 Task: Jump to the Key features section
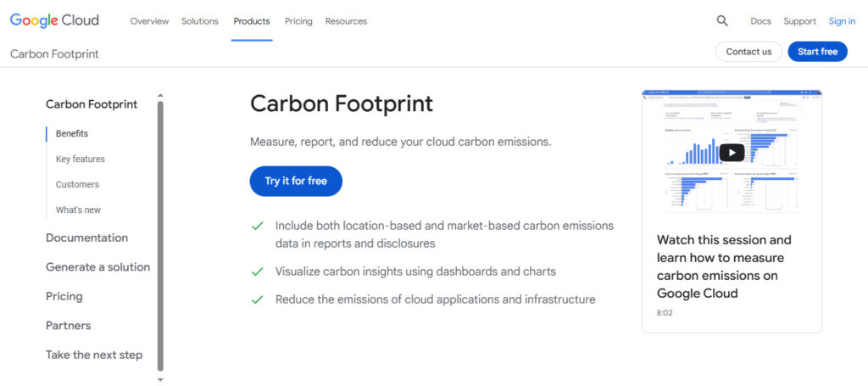[81, 159]
